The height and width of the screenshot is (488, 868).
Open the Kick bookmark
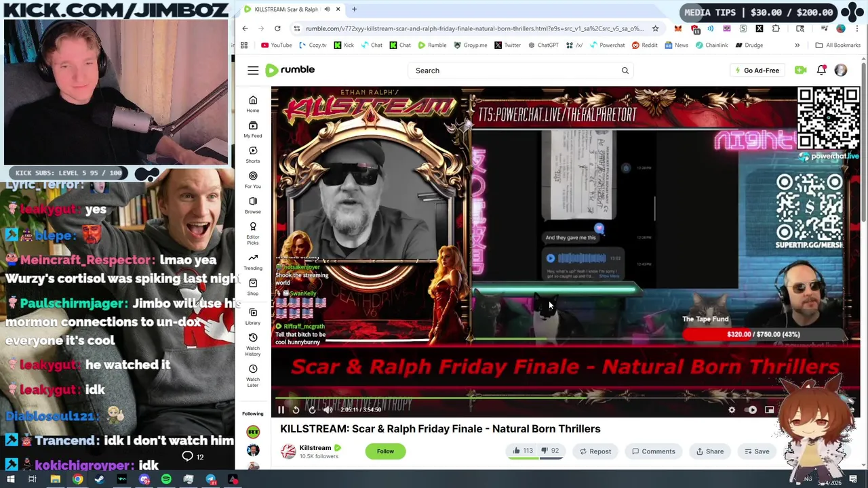coord(344,45)
